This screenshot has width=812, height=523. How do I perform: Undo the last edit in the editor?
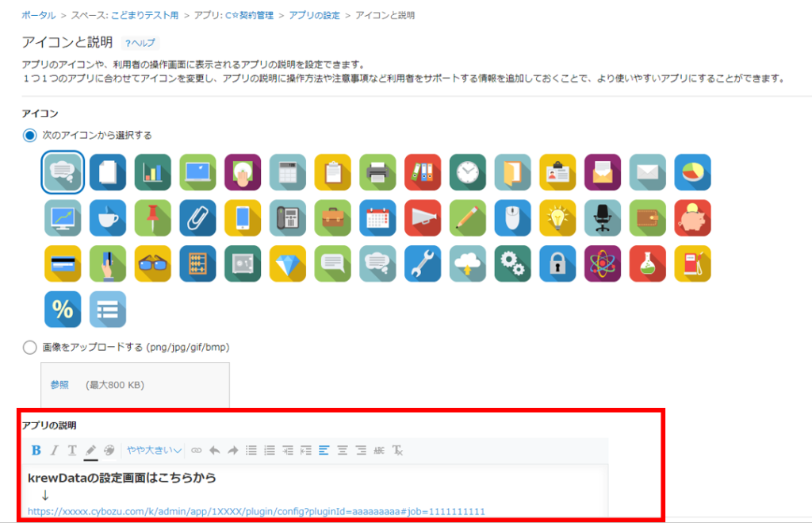pyautogui.click(x=214, y=450)
